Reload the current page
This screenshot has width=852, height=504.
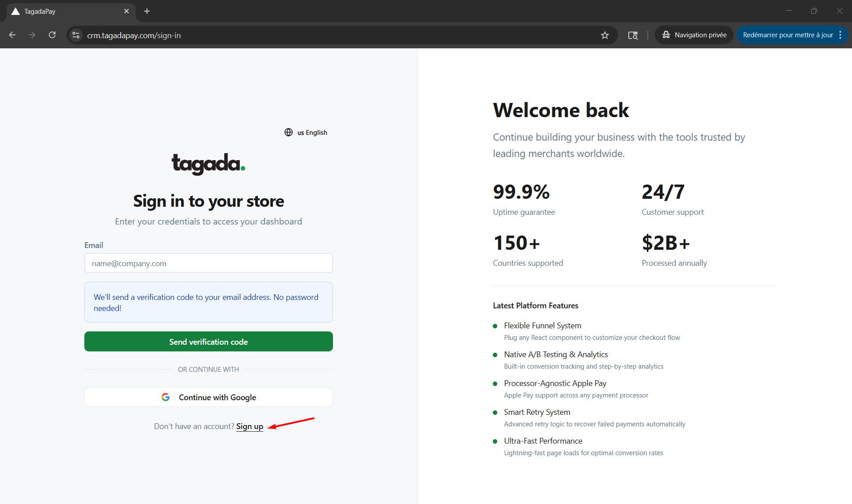click(52, 35)
